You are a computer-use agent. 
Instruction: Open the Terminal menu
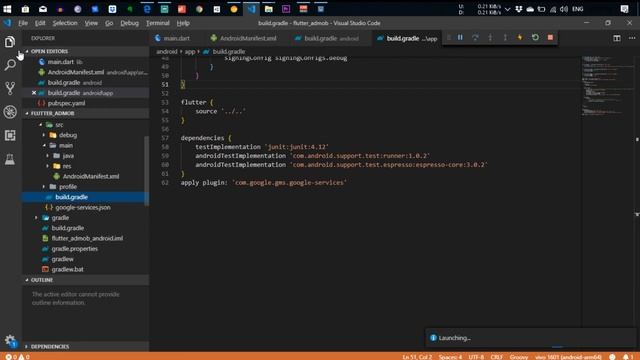click(x=158, y=23)
